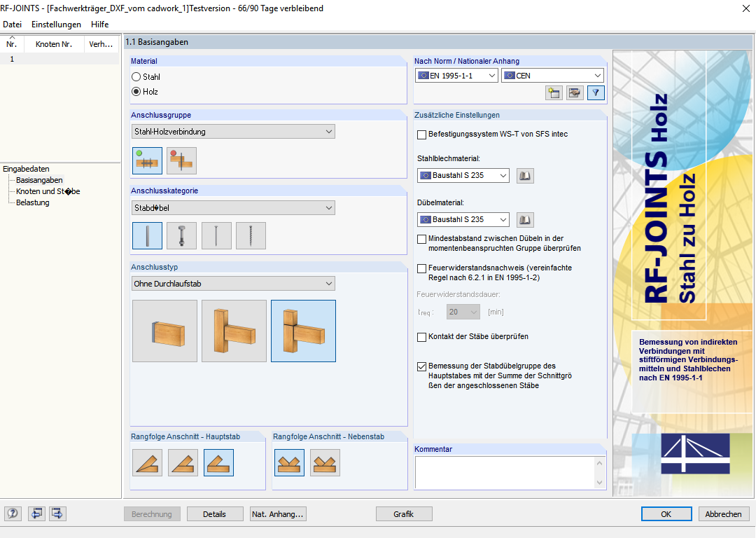
Task: Click inside the Kommentar text field
Action: 504,473
